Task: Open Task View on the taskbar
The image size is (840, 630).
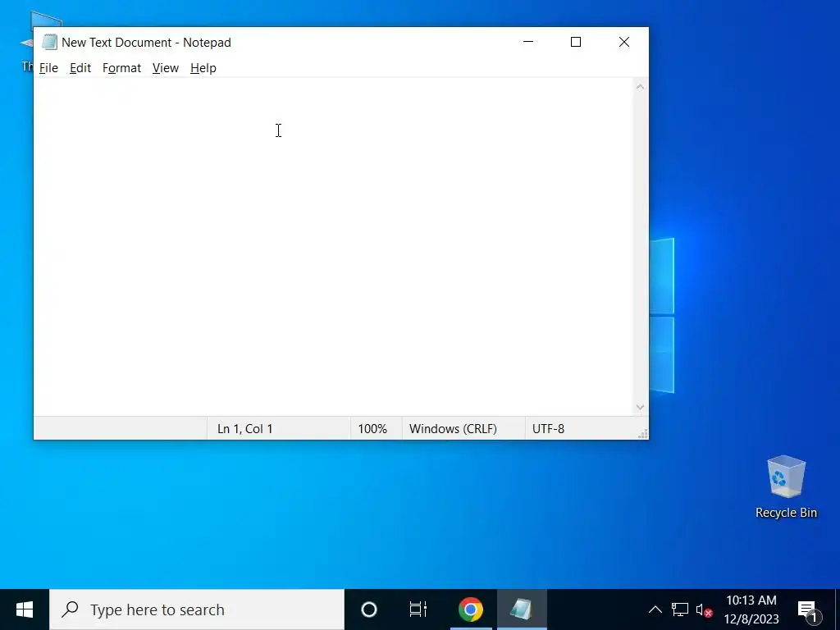Action: pos(418,609)
